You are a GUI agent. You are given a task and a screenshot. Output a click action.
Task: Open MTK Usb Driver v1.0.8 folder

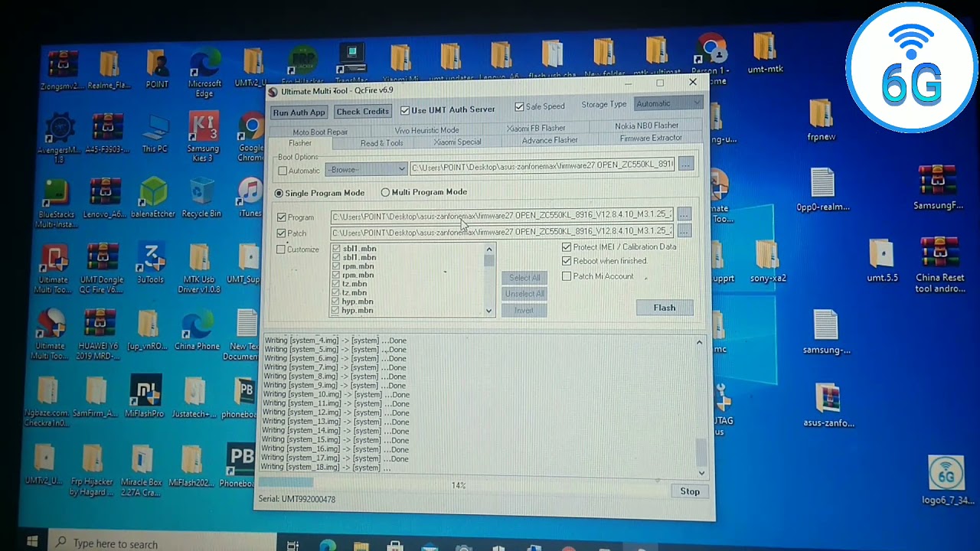(x=199, y=269)
